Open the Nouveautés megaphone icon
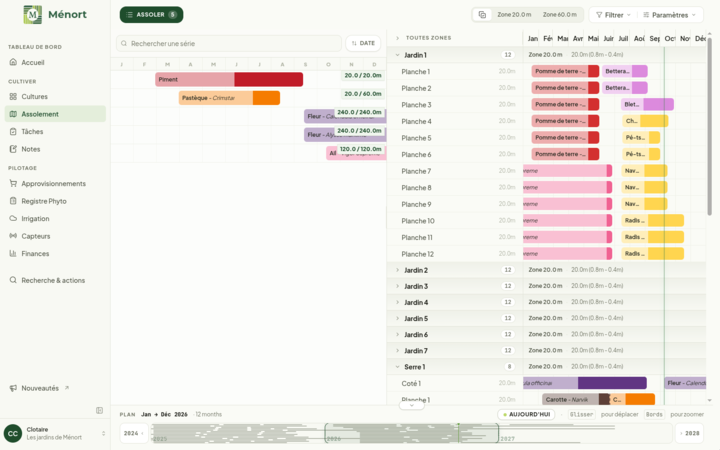This screenshot has width=720, height=450. click(x=13, y=388)
